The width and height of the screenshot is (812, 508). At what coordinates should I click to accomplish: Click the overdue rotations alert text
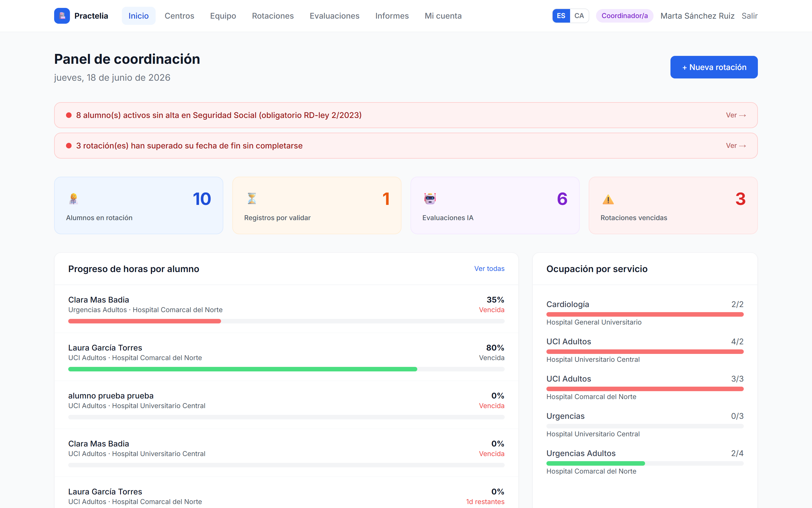[189, 146]
